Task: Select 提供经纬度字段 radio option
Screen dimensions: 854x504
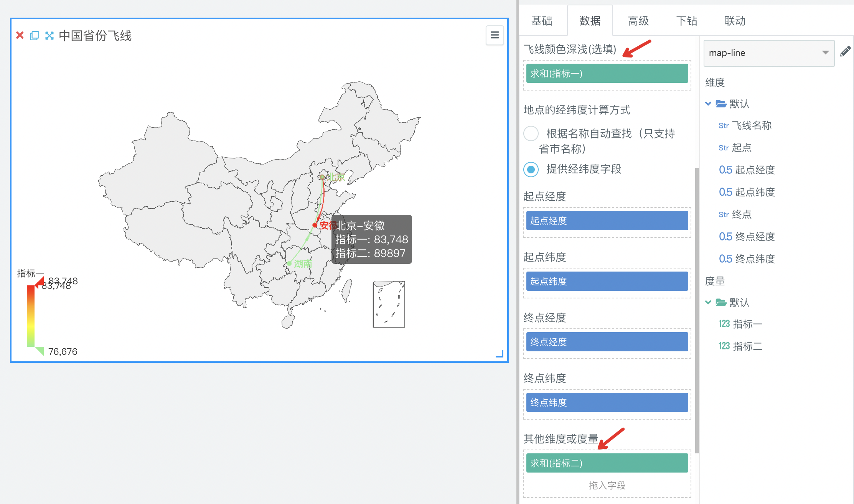Action: pos(531,169)
